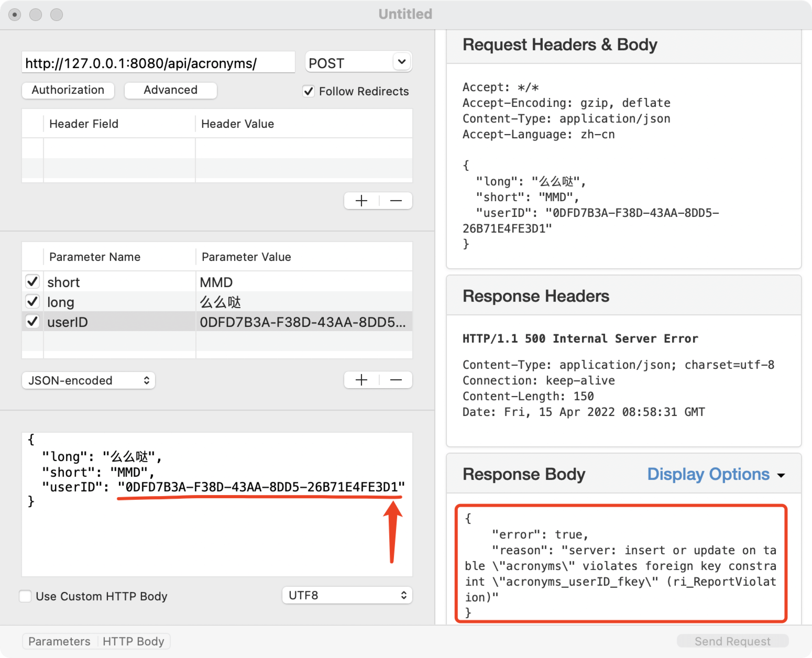Viewport: 812px width, 658px height.
Task: Add a new parameter row
Action: [x=361, y=380]
